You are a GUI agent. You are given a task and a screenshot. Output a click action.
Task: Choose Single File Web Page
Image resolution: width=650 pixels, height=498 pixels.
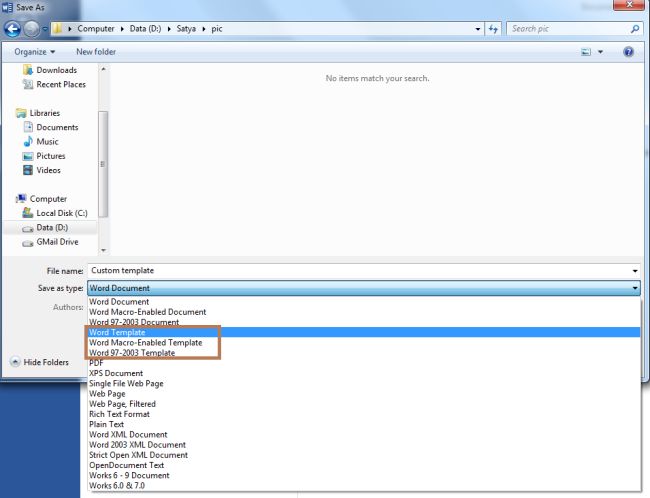[x=364, y=384]
